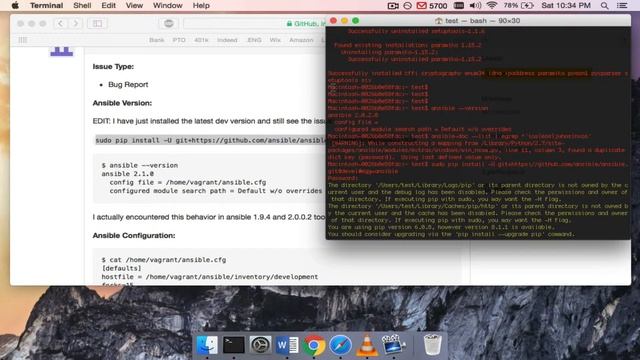
Task: Open the volume control in menu bar
Action: click(475, 5)
